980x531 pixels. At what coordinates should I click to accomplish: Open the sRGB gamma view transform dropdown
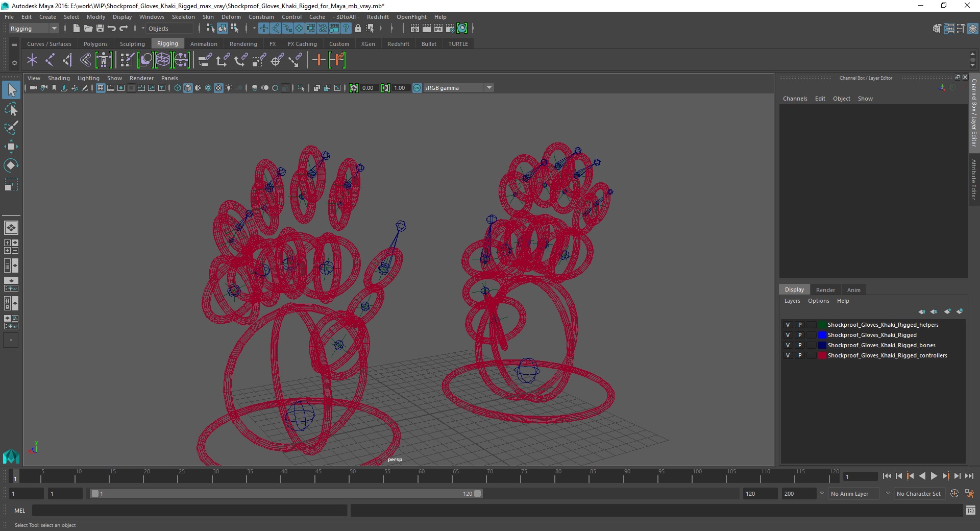pyautogui.click(x=458, y=88)
